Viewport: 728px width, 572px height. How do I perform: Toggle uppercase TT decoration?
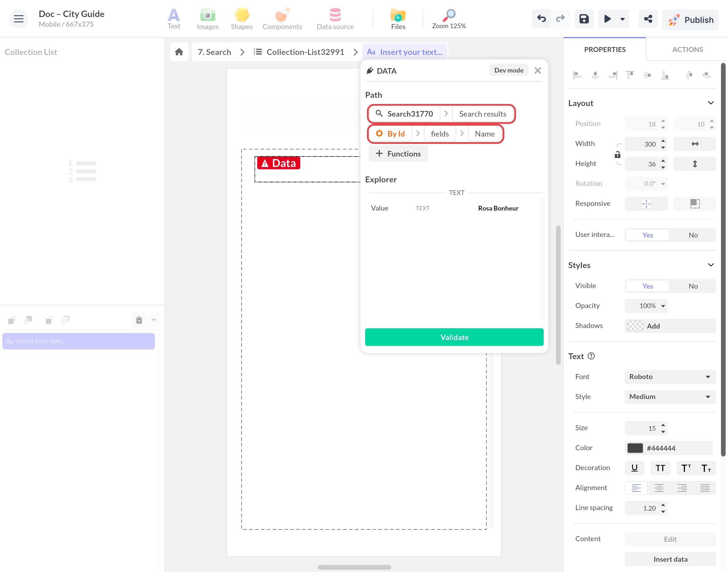(660, 468)
